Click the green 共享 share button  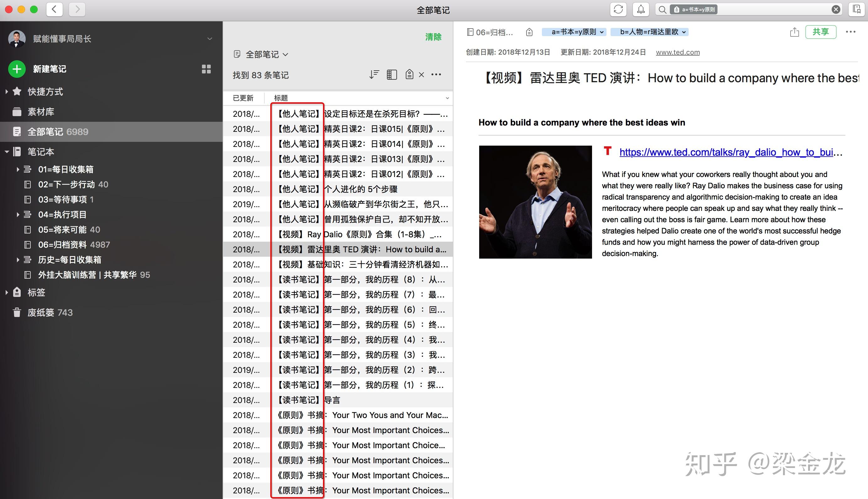pyautogui.click(x=821, y=32)
